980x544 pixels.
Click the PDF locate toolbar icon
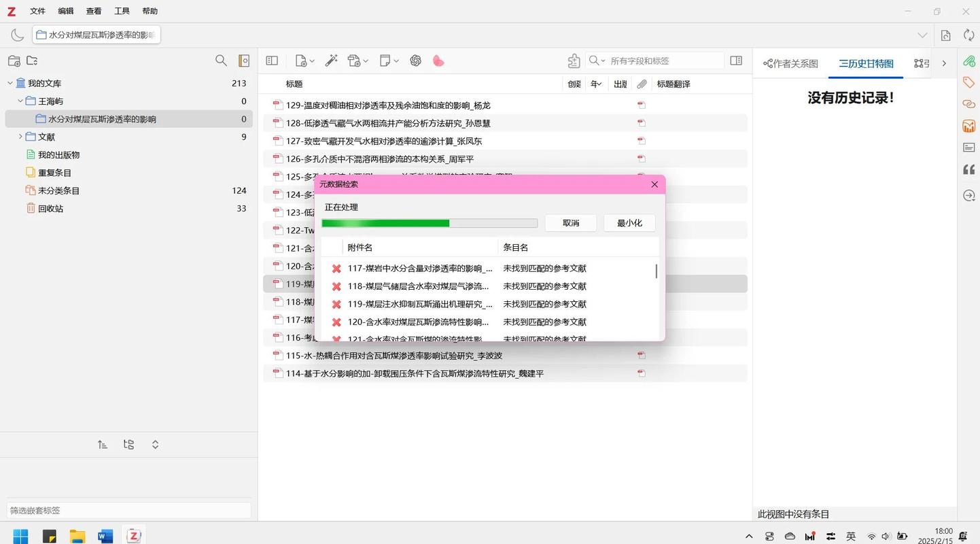click(945, 35)
